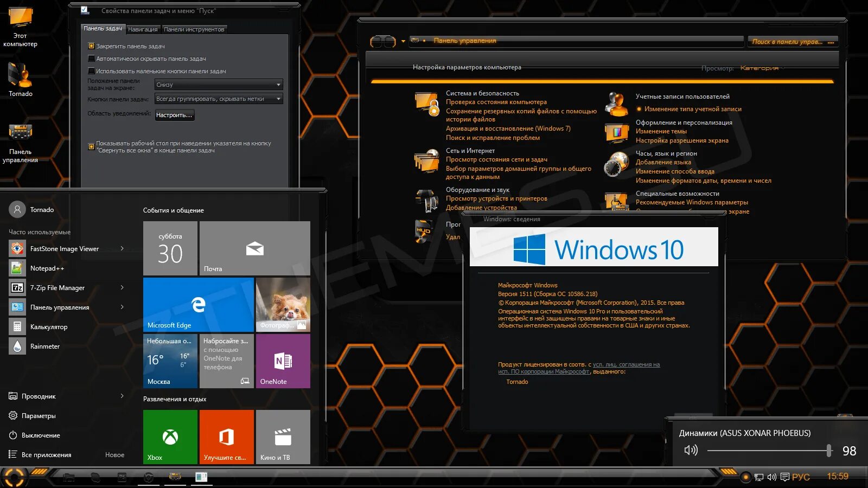Open link 'Просмотр устройств и принтеров'

(496, 198)
